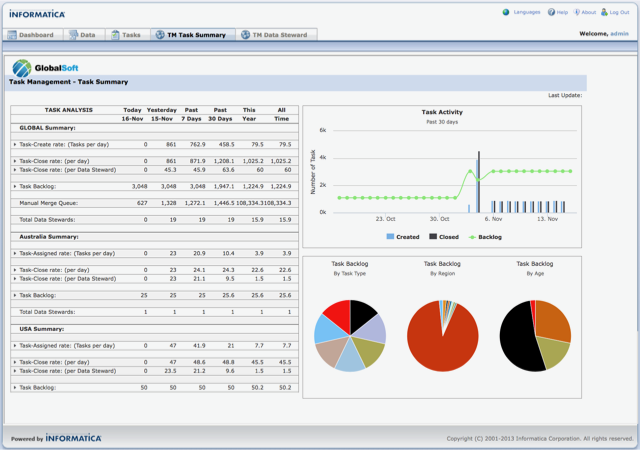Expand USA Task-Close rate per Data Steward
640x450 pixels.
tap(15, 371)
